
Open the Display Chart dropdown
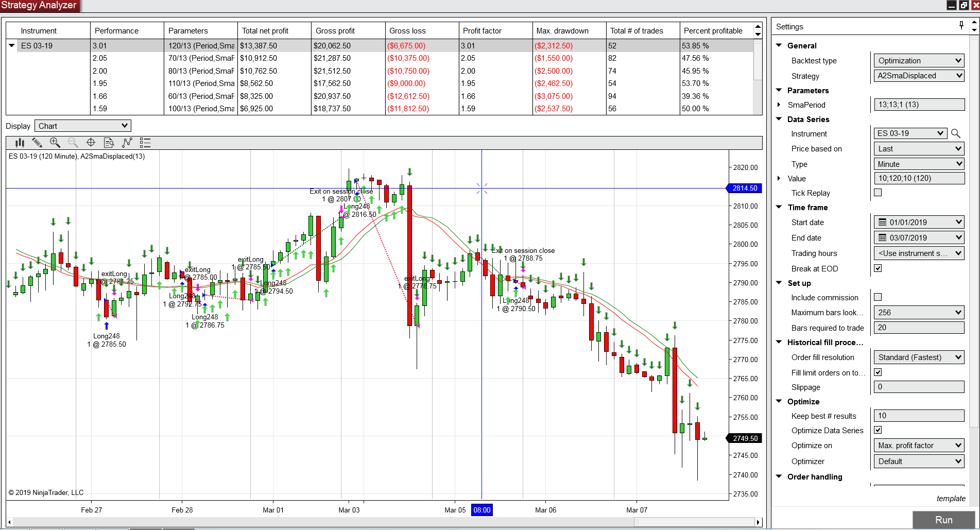point(83,126)
